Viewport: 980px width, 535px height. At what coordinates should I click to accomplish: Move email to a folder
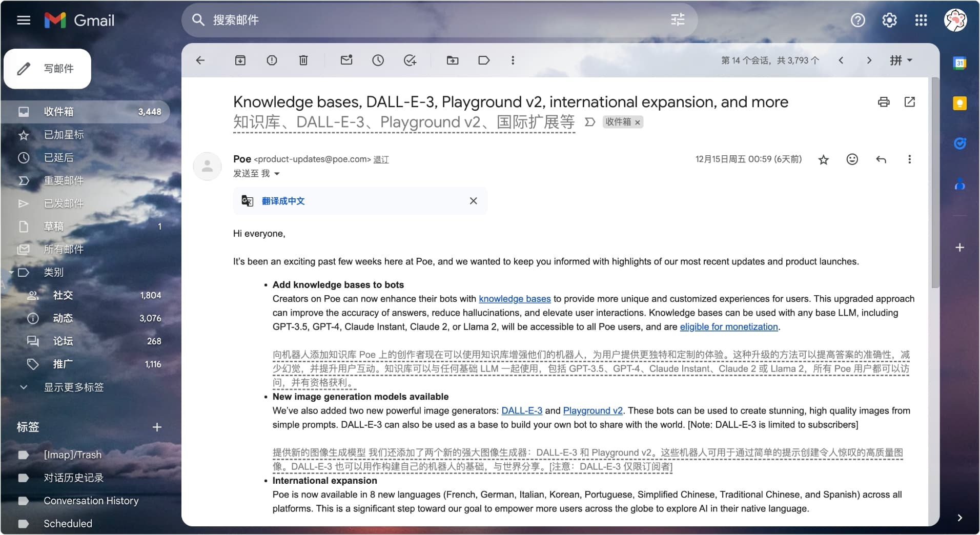pos(453,60)
